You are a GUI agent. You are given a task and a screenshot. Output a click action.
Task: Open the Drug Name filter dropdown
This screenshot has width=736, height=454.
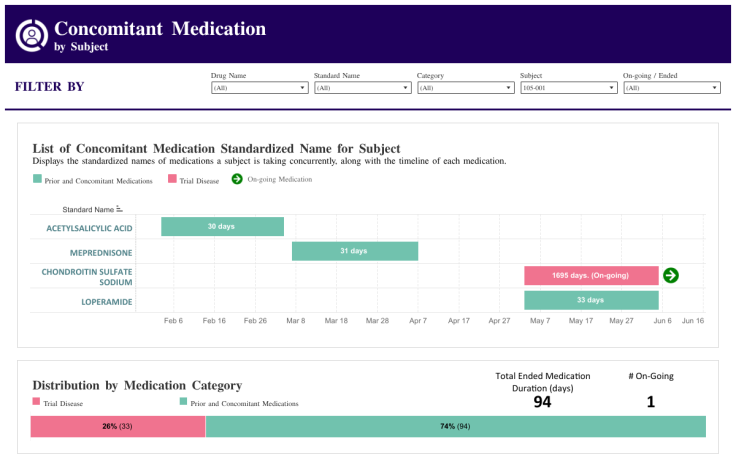259,88
